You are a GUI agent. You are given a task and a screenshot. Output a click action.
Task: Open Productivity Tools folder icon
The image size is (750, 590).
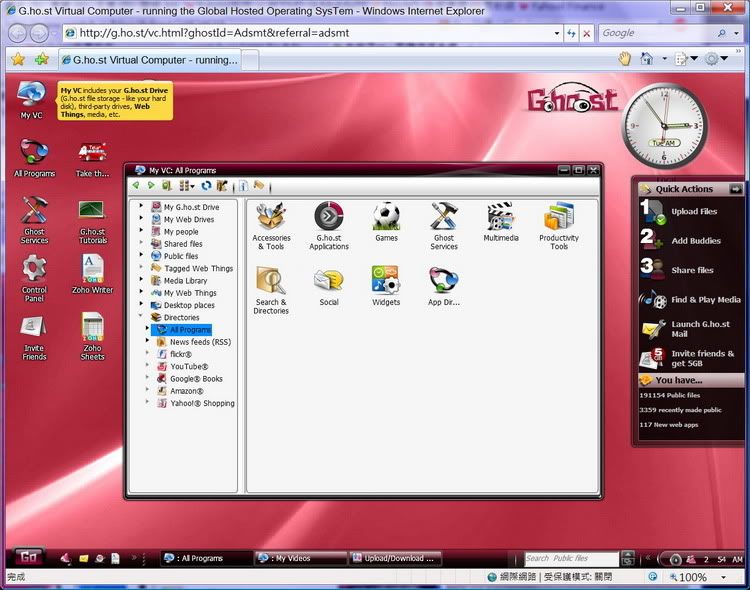point(559,226)
